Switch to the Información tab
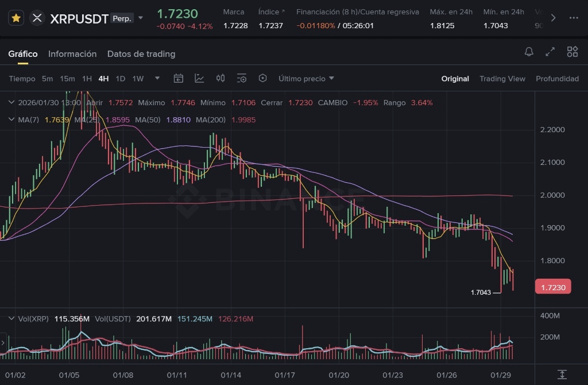The width and height of the screenshot is (588, 385). [x=72, y=54]
